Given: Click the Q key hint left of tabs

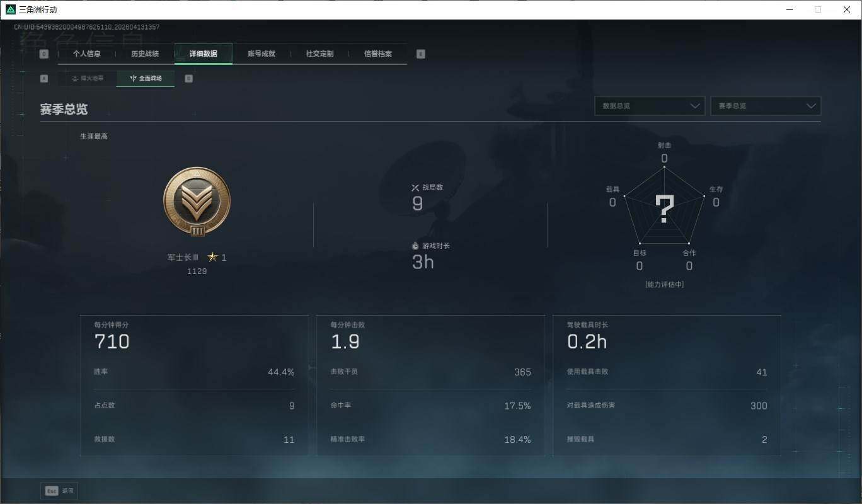Looking at the screenshot, I should (43, 54).
